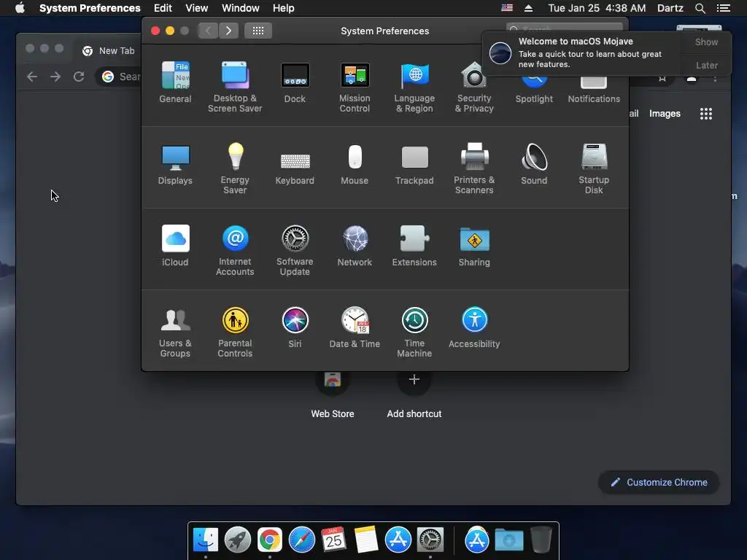Open Printers & Scanners preferences
This screenshot has height=560, width=747.
pyautogui.click(x=474, y=168)
